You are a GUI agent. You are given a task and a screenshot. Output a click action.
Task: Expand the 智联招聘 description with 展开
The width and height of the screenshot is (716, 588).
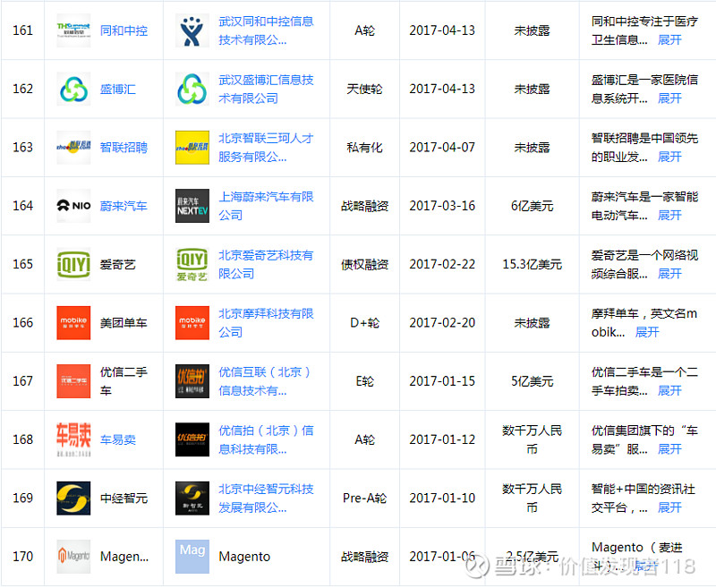(669, 157)
